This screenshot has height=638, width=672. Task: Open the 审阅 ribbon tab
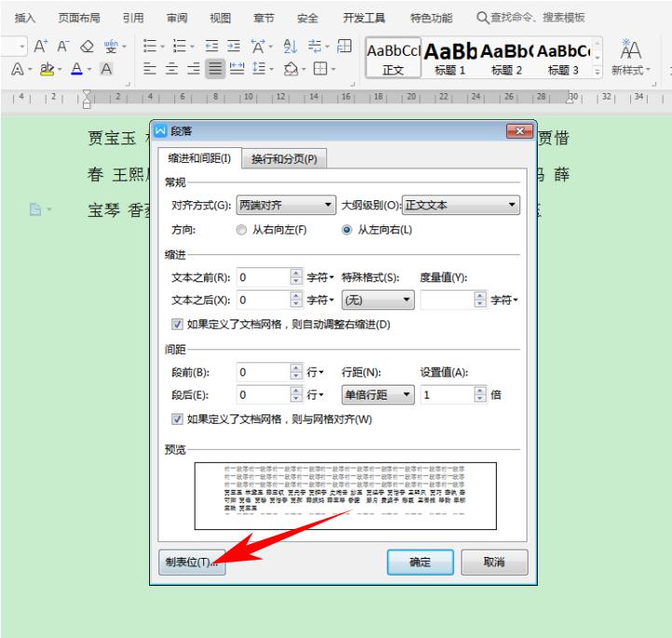click(x=177, y=18)
